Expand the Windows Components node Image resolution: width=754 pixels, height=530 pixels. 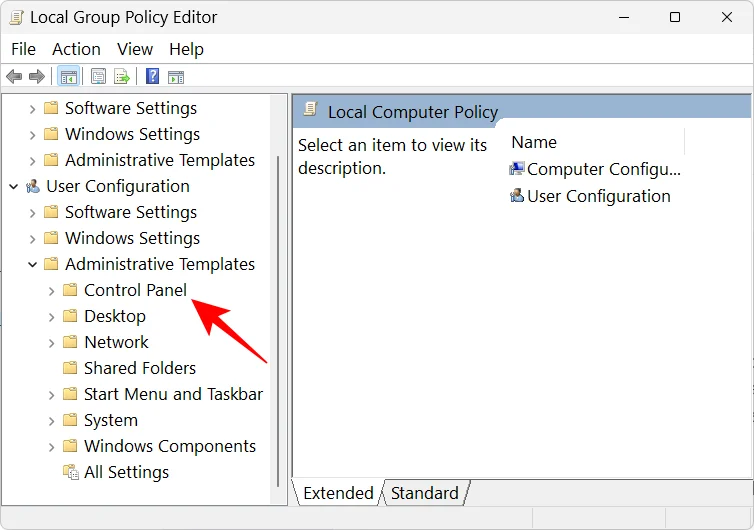point(51,447)
